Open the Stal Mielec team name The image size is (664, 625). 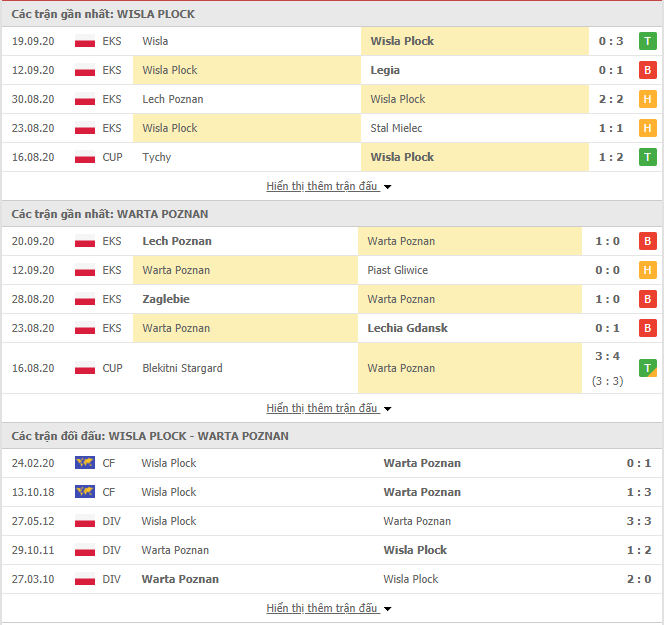point(396,128)
